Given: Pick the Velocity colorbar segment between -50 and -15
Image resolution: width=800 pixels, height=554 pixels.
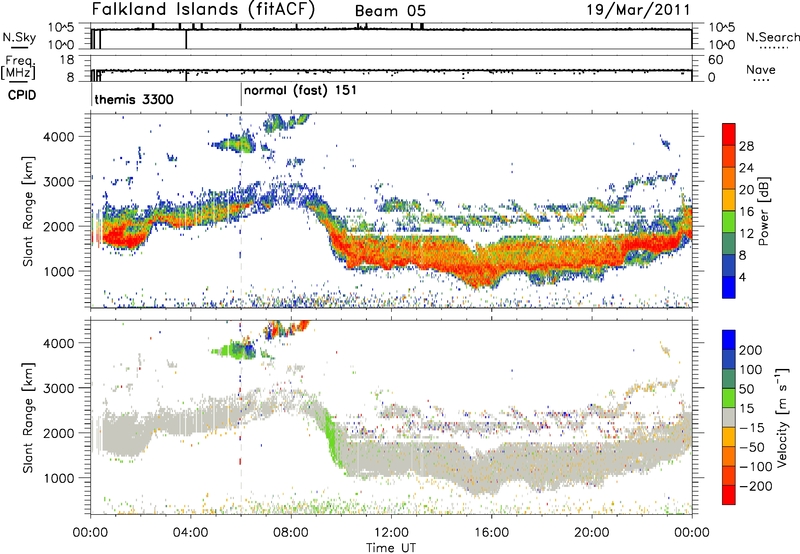Looking at the screenshot, I should click(x=729, y=437).
